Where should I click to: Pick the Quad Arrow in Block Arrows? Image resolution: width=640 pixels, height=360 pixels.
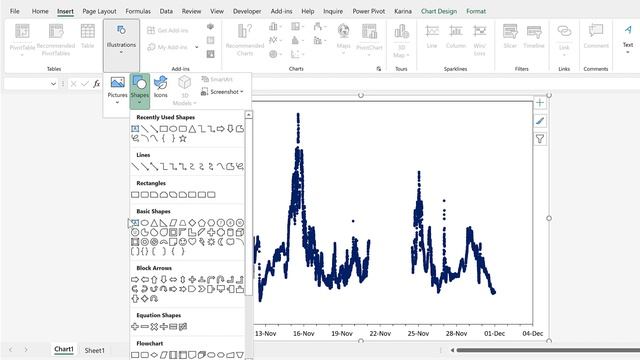tap(192, 280)
